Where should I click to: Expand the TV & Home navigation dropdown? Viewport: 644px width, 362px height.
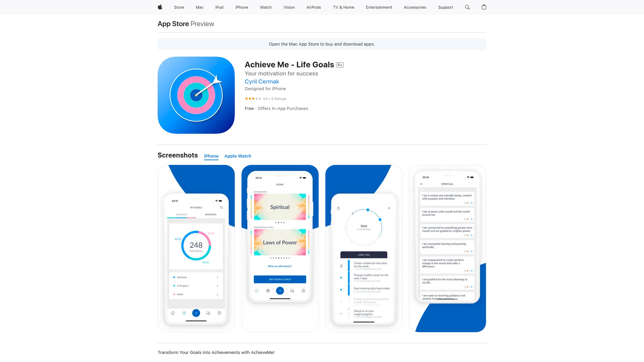coord(343,7)
